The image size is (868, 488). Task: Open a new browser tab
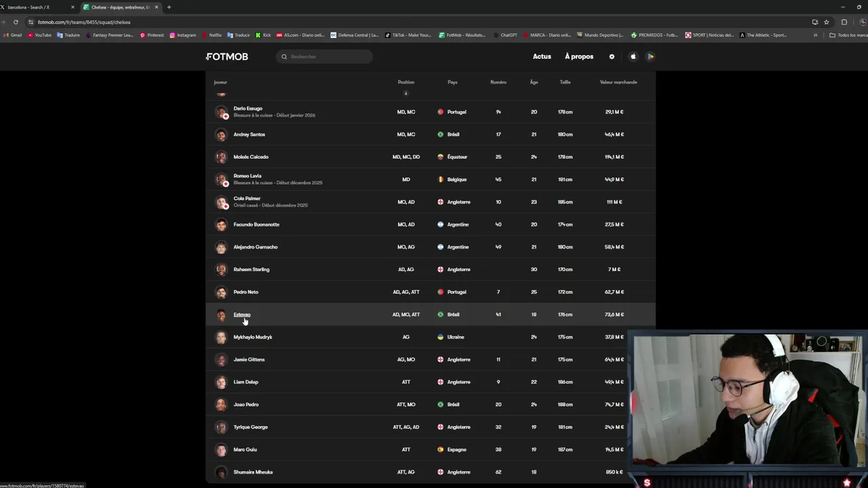(x=169, y=7)
